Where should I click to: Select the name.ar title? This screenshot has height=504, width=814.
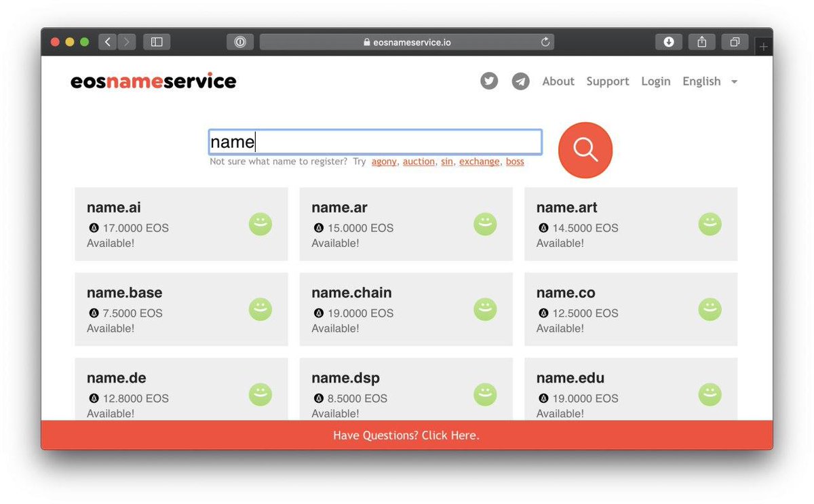click(x=339, y=208)
